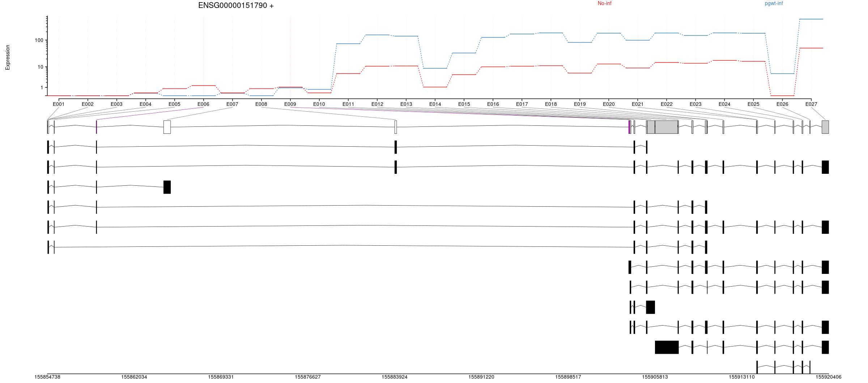Viewport: 868px width, 383px height.
Task: Select the E016 exon label
Action: (493, 104)
